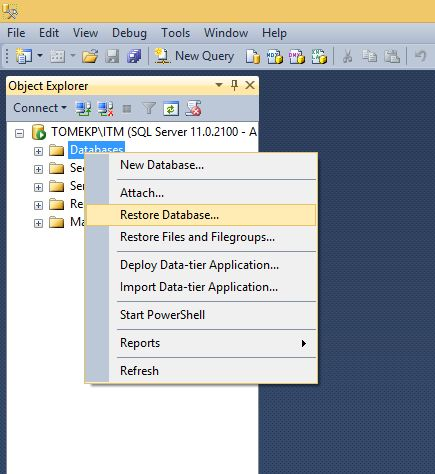
Task: Click the Connect Object Explorer icon
Action: click(x=83, y=108)
